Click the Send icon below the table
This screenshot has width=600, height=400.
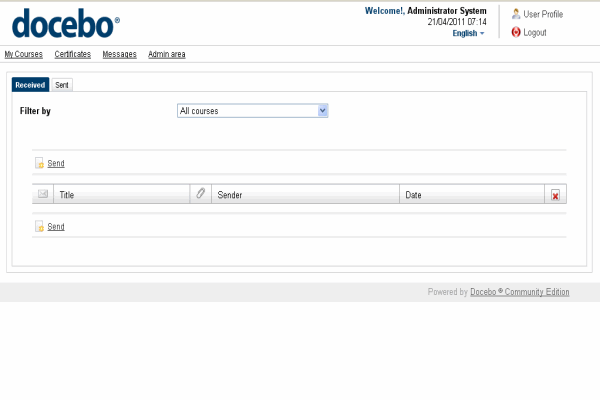click(x=39, y=227)
